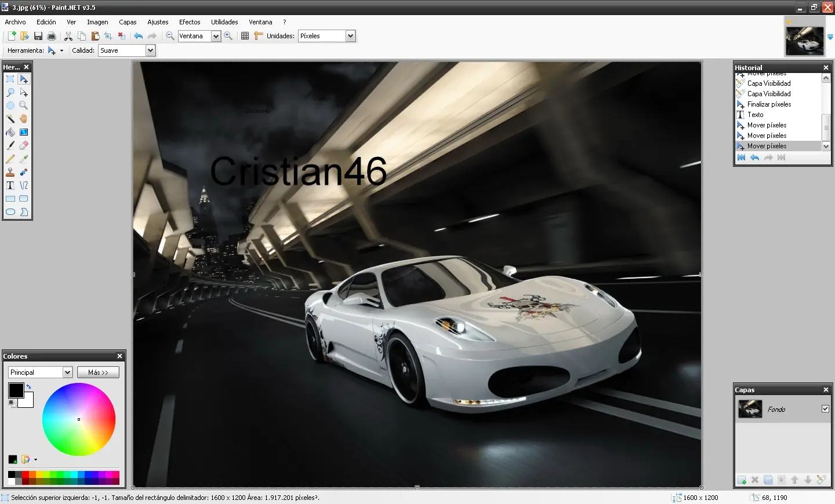The image size is (835, 504).
Task: Select the Ellipse Select tool
Action: 10,105
